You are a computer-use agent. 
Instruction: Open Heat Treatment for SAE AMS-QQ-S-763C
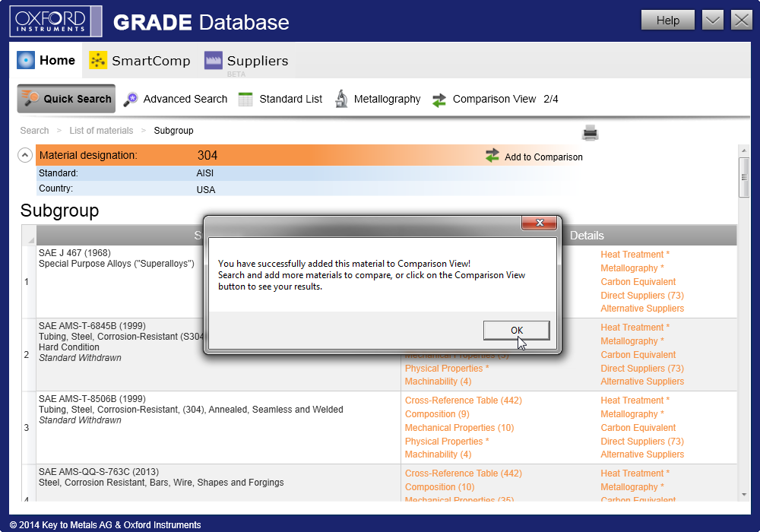pos(635,473)
